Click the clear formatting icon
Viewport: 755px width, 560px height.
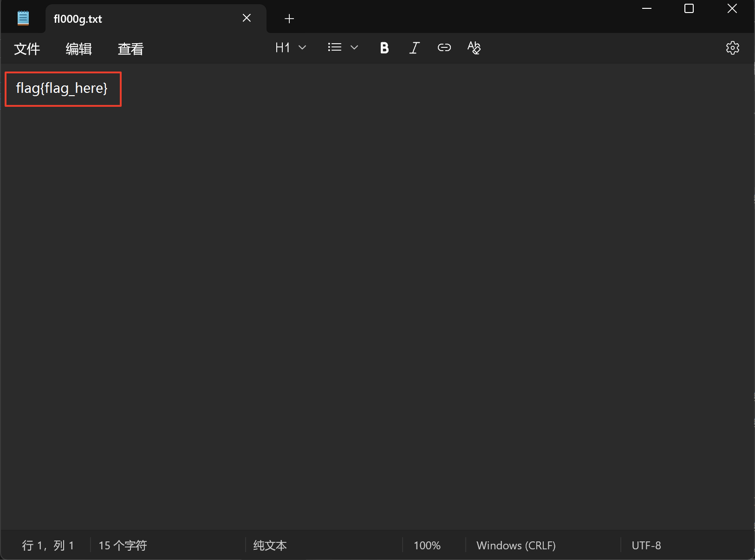[474, 48]
